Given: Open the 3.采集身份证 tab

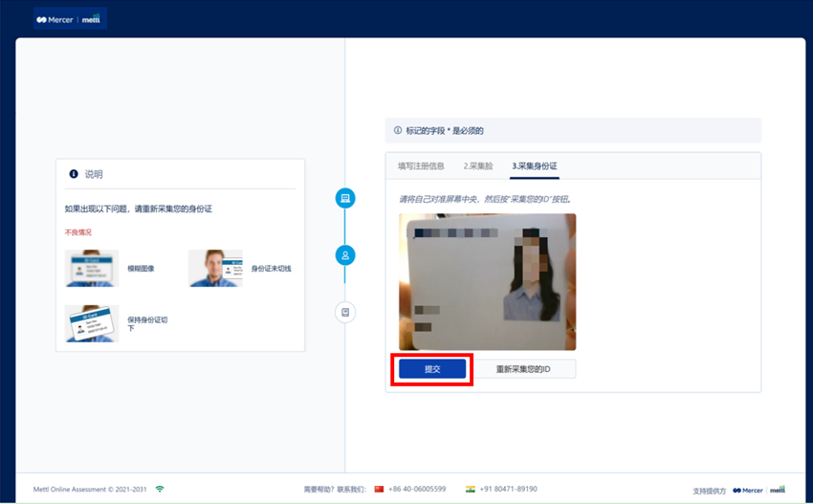Looking at the screenshot, I should pos(534,166).
